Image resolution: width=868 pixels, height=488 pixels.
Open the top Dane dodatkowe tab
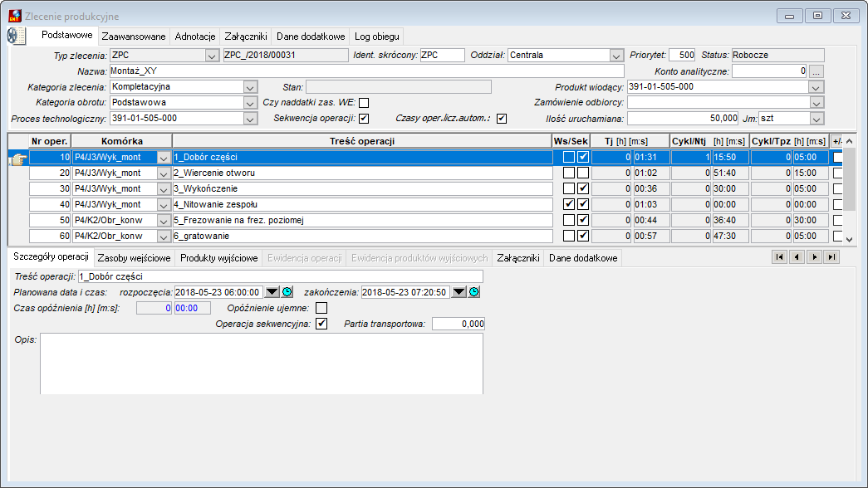[311, 37]
